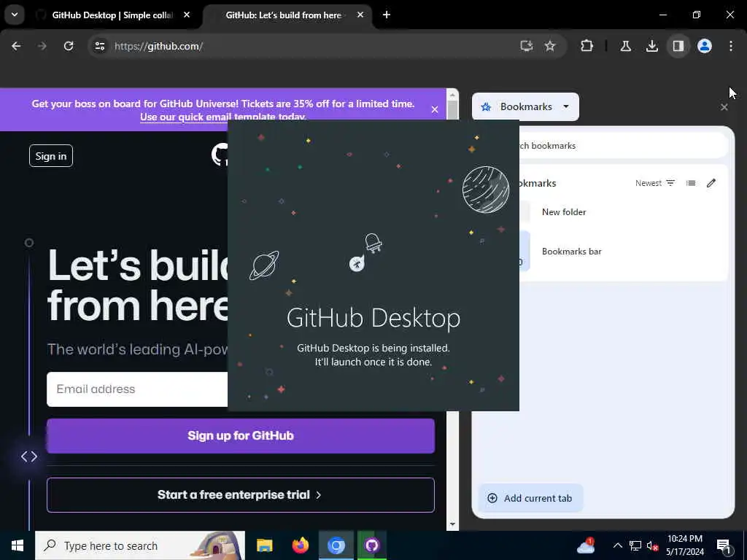Reload the page with the refresh icon
The image size is (747, 560).
pos(69,46)
